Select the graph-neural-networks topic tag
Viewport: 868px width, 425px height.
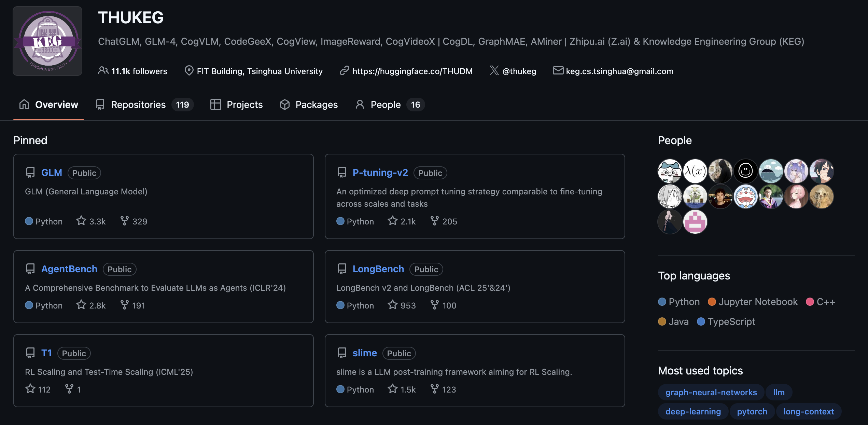[x=711, y=392]
